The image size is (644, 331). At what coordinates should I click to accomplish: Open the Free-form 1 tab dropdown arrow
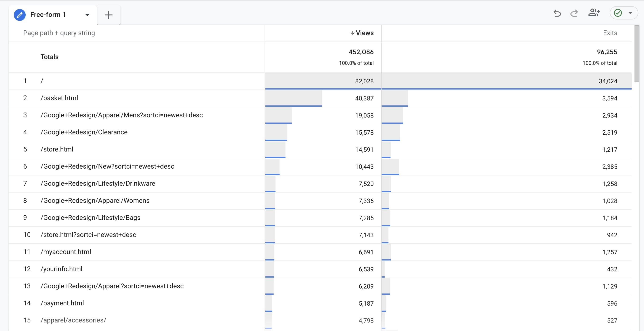point(87,15)
